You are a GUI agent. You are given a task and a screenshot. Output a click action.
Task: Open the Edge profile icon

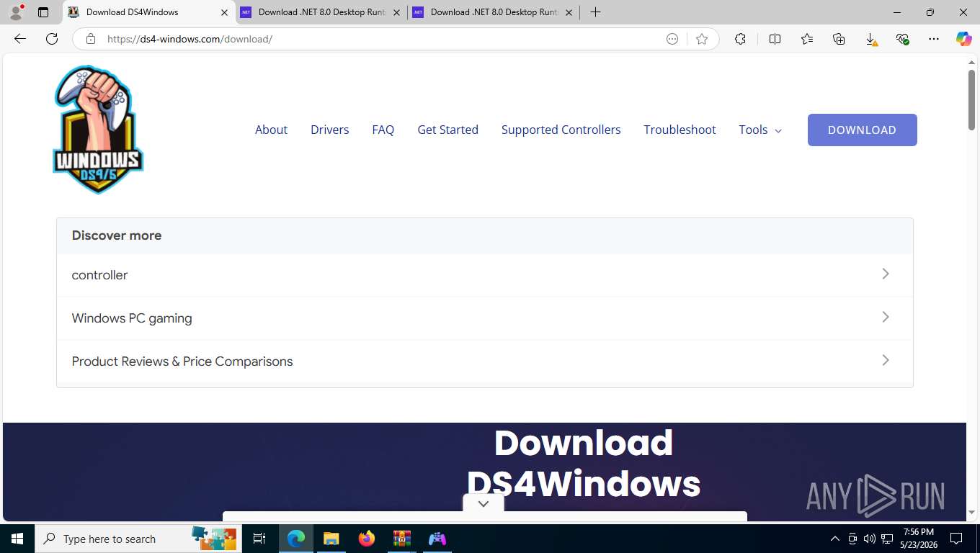(16, 12)
